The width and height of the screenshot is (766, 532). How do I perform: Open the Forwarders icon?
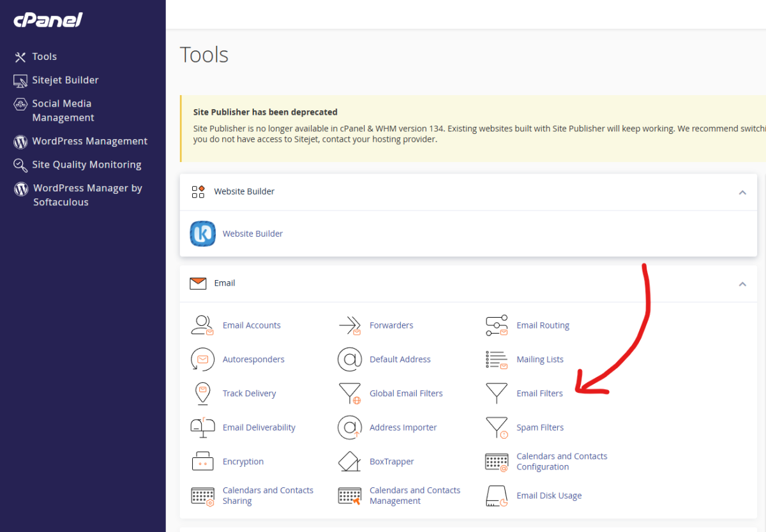350,325
